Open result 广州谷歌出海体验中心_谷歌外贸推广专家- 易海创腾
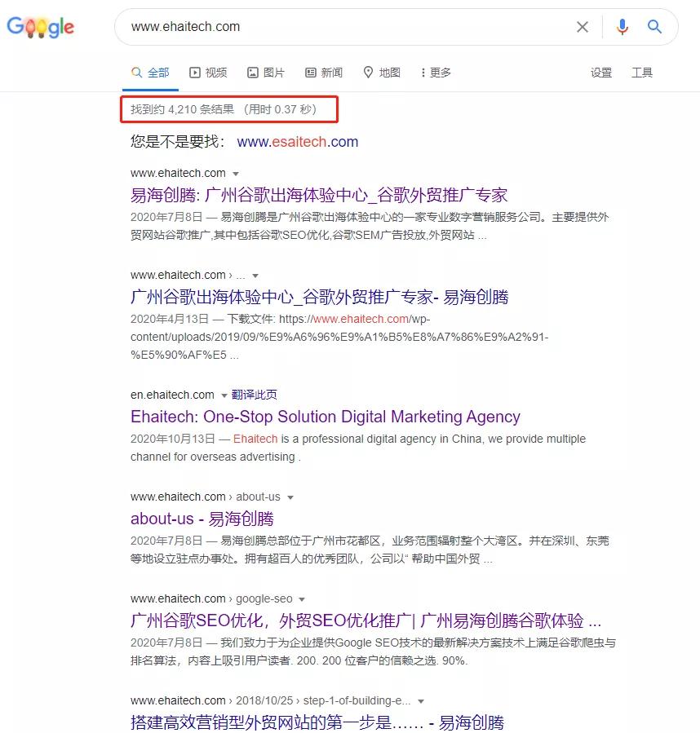 tap(320, 297)
